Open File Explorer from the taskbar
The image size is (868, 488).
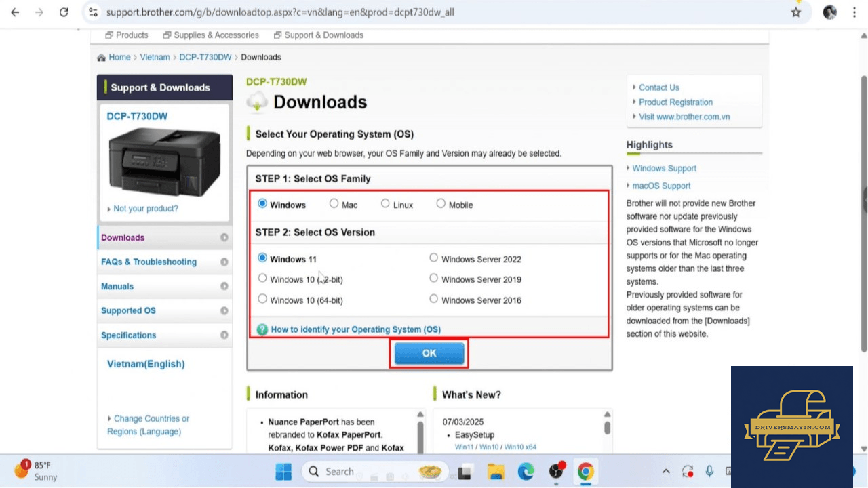click(496, 471)
